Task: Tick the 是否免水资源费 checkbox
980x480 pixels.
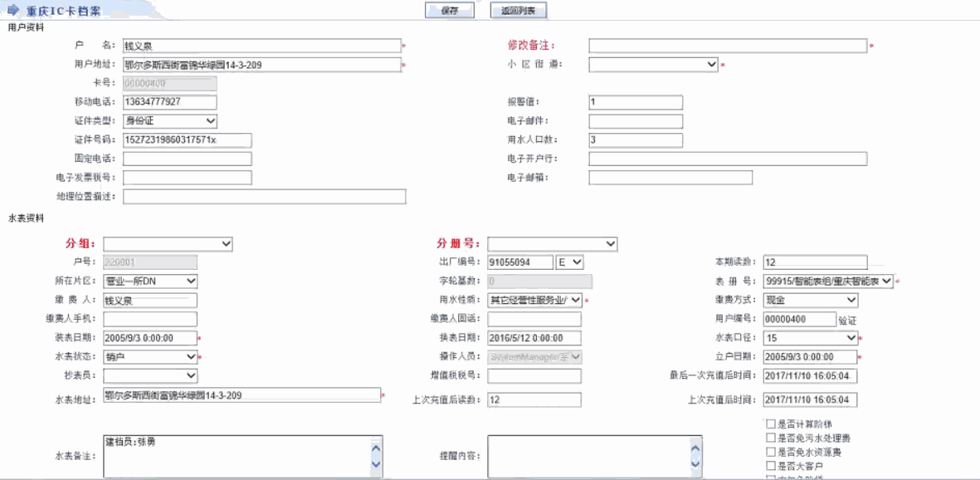Action: [771, 452]
